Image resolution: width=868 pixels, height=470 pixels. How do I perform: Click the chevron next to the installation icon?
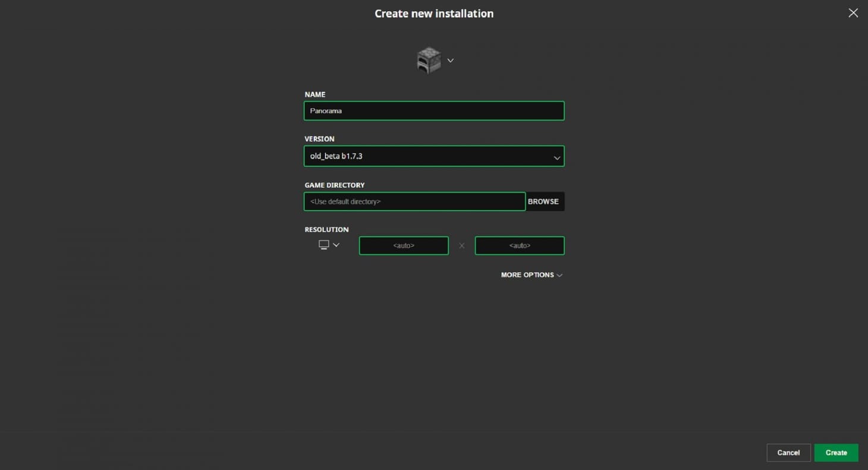click(450, 60)
